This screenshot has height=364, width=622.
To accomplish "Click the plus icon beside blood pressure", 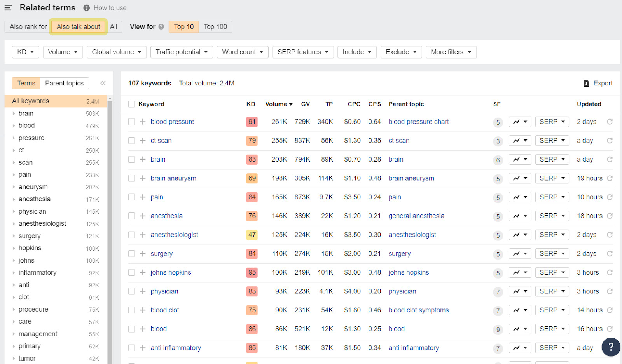I will (143, 122).
